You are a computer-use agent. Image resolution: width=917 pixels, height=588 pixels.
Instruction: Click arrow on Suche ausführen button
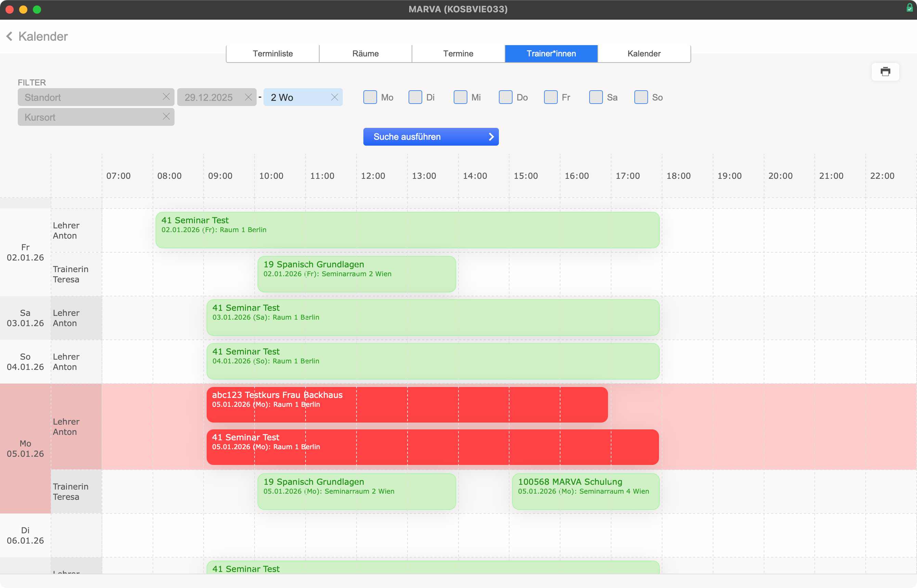point(491,137)
